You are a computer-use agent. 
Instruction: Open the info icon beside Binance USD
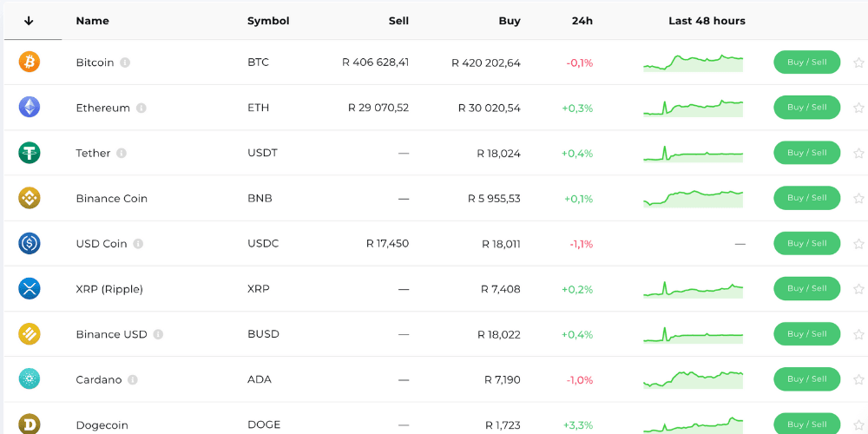tap(158, 334)
